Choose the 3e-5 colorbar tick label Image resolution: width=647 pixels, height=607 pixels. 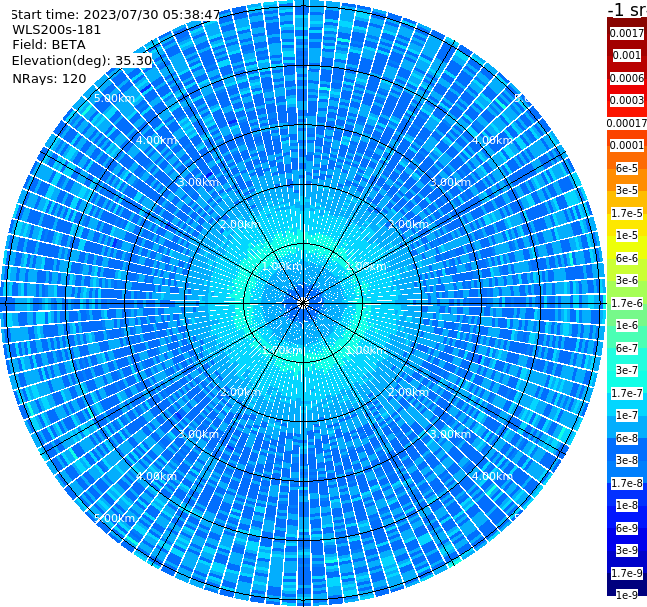tap(627, 190)
